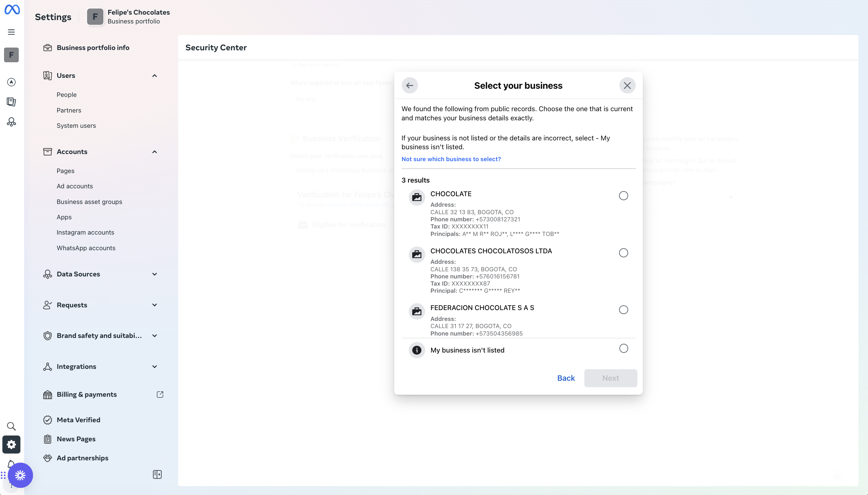The image size is (868, 495).
Task: Click the Security Center heading
Action: click(x=216, y=48)
